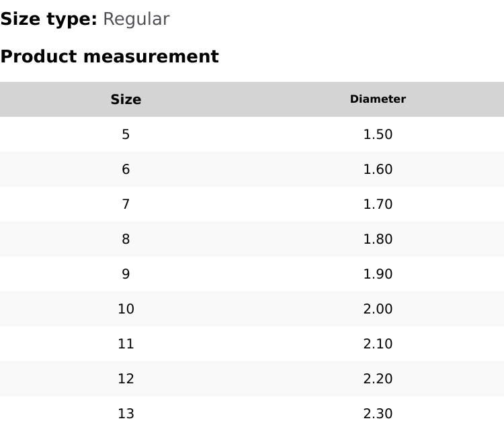Select the 1.70 diameter cell
The height and width of the screenshot is (431, 504).
378,204
